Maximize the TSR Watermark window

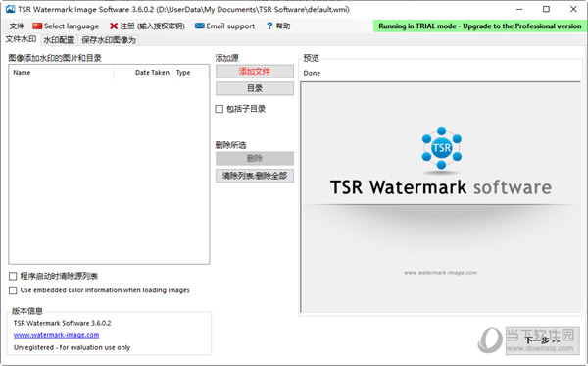point(547,9)
